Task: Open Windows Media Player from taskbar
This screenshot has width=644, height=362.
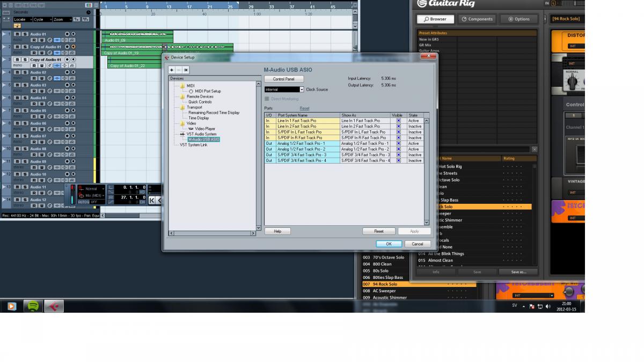Action: [x=12, y=306]
